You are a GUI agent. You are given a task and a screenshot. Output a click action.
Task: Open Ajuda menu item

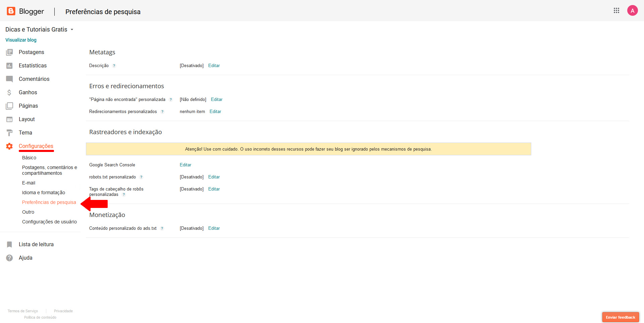[25, 258]
